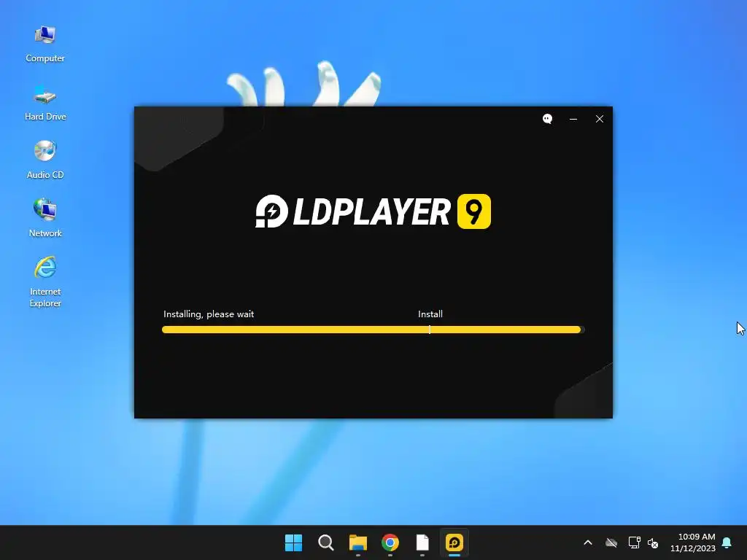
Task: Open taskbar Search
Action: pyautogui.click(x=326, y=542)
